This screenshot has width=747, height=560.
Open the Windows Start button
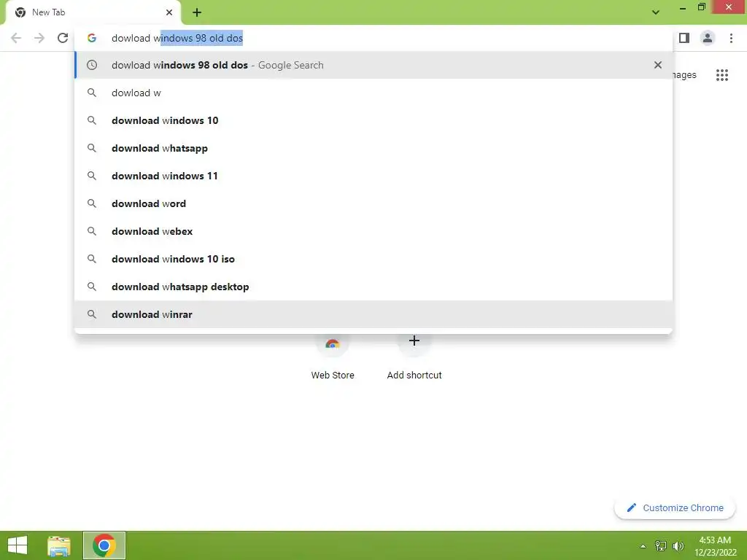[18, 545]
